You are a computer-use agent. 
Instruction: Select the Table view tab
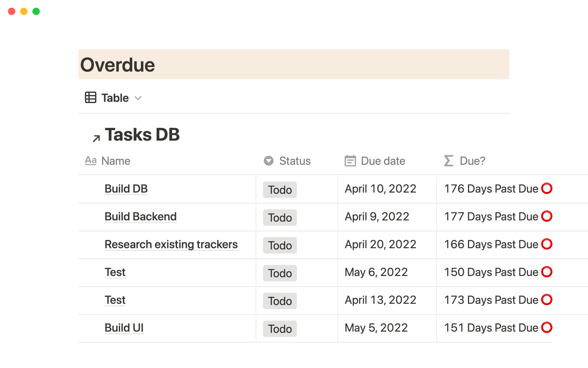(115, 98)
